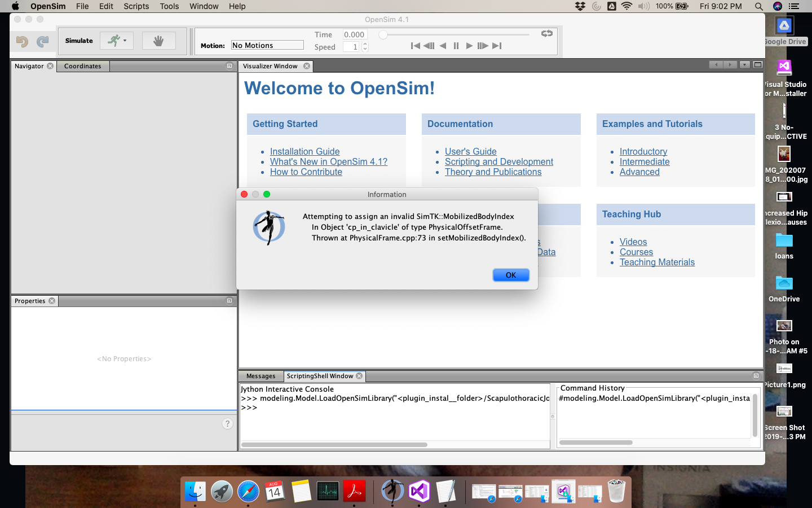Minimize the scripting panel group
Screen dimensions: 812x508
[x=756, y=375]
